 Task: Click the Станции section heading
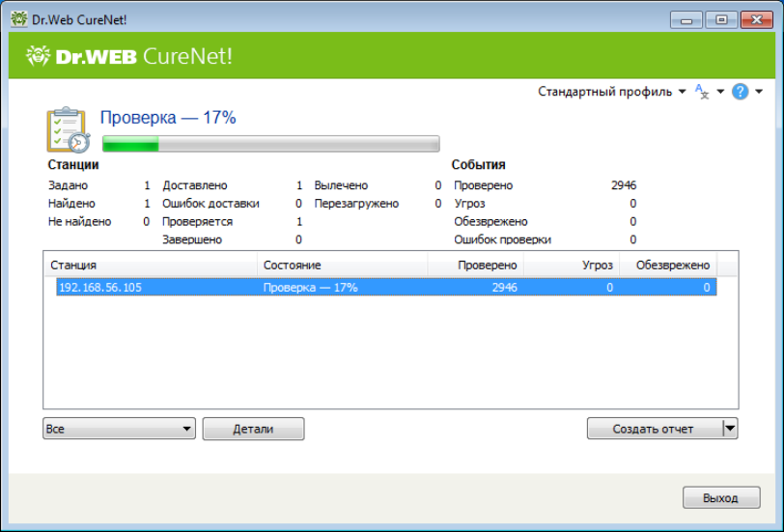click(x=73, y=164)
